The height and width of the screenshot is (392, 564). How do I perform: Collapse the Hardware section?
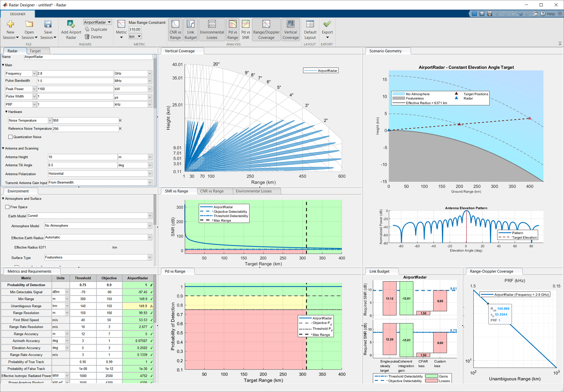(x=6, y=112)
